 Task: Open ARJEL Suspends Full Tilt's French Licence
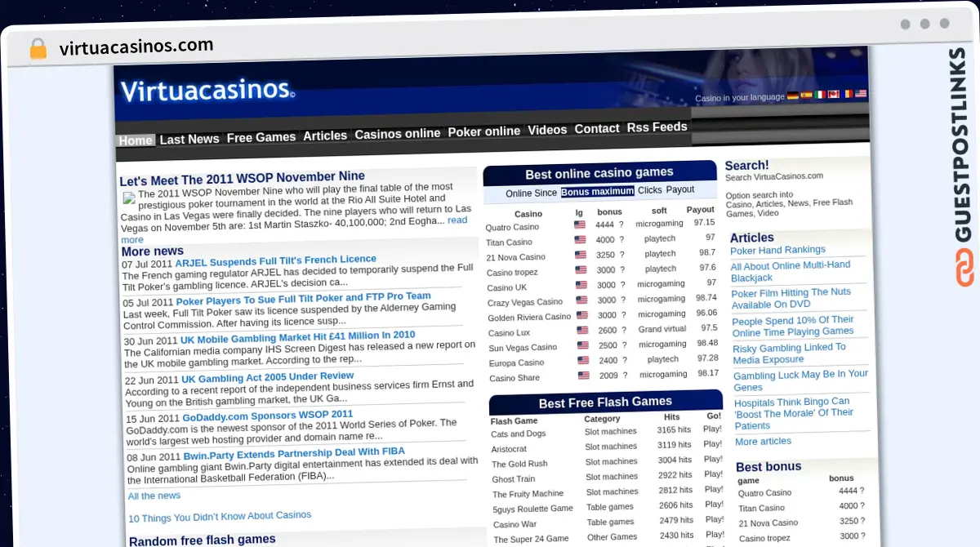[276, 260]
